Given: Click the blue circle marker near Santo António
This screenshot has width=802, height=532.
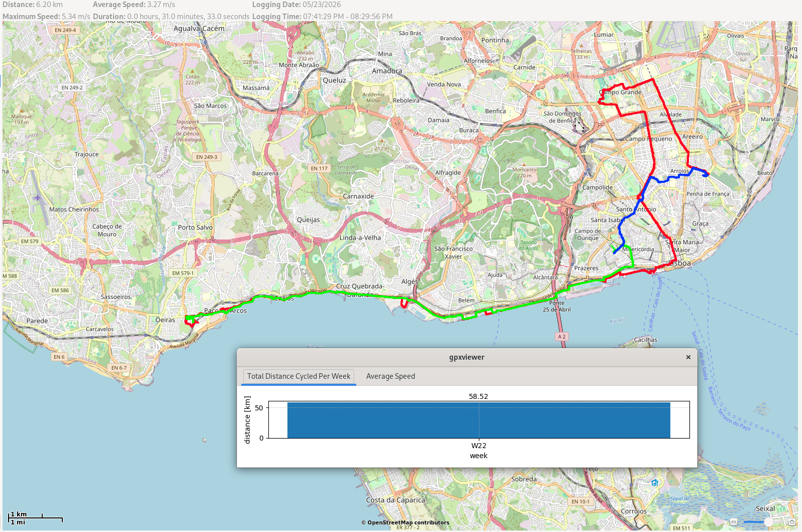Looking at the screenshot, I should click(x=640, y=198).
